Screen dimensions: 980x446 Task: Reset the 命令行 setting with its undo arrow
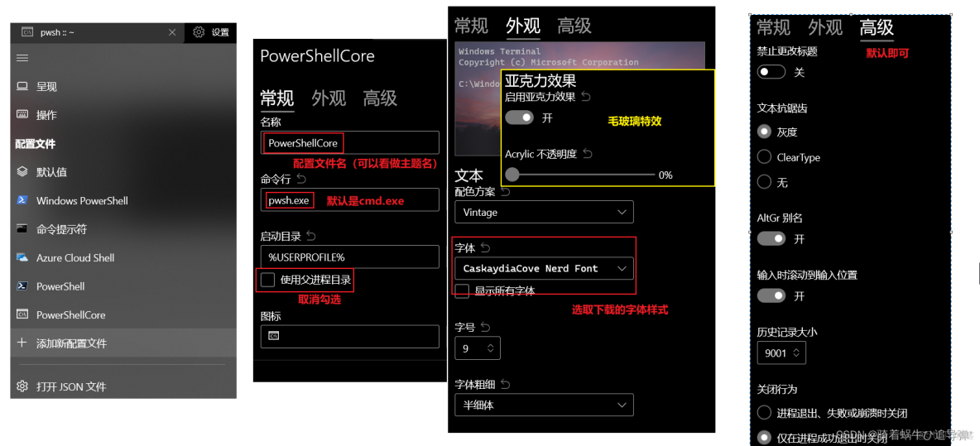[x=302, y=180]
